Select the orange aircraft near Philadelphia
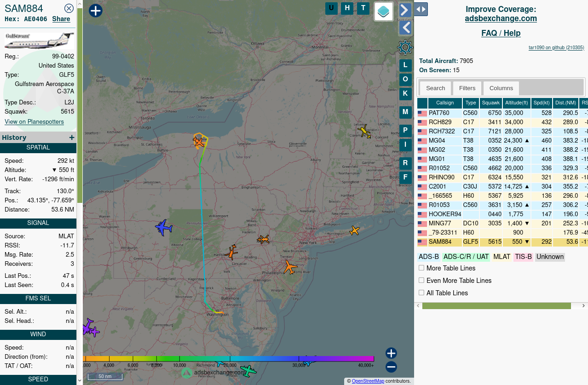Viewport: 588px width, 385px height. coord(290,267)
